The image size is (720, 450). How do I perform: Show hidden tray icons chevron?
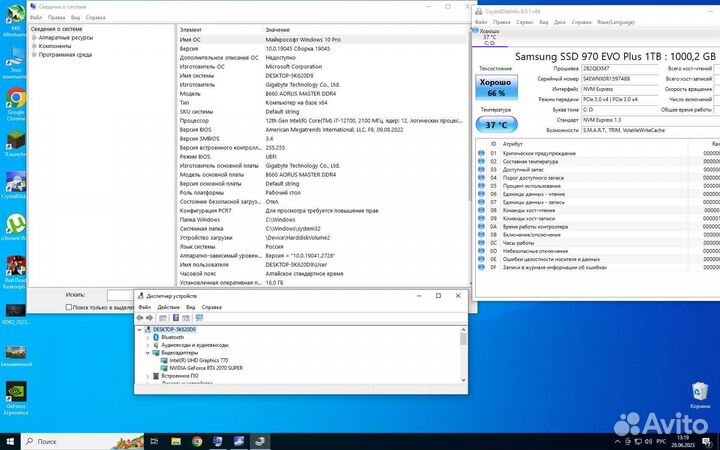point(618,442)
